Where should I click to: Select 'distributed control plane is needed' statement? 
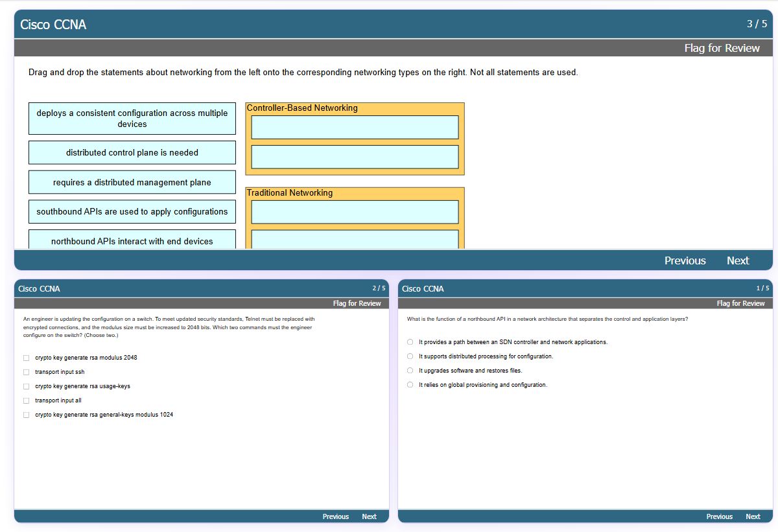coord(132,153)
